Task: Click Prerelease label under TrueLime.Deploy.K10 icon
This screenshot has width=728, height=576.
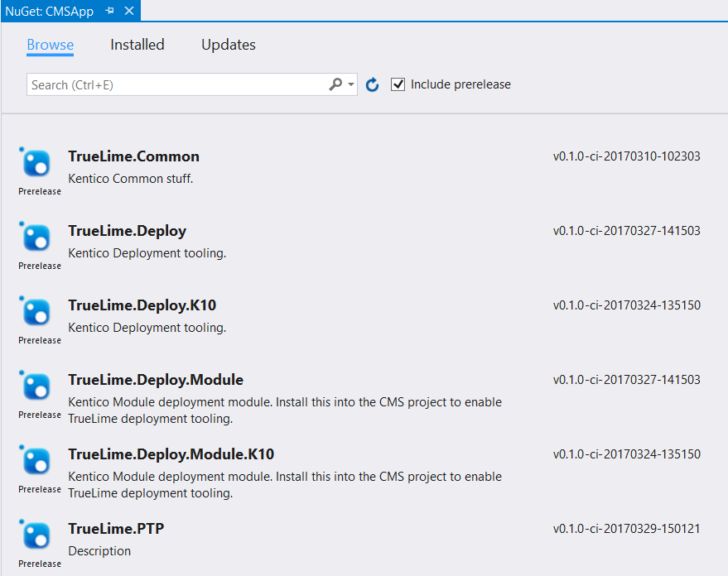Action: pos(40,340)
